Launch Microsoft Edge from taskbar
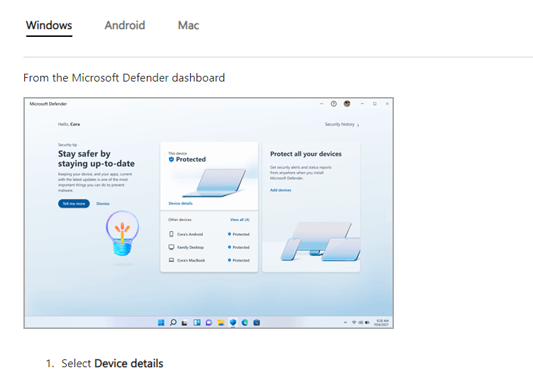The height and width of the screenshot is (392, 533). point(245,323)
